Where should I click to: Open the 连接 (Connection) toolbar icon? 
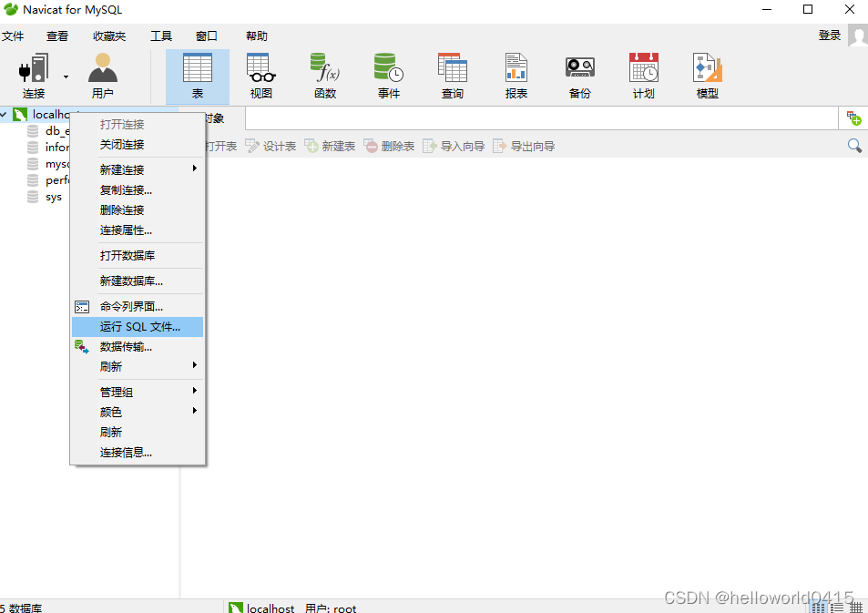point(33,76)
